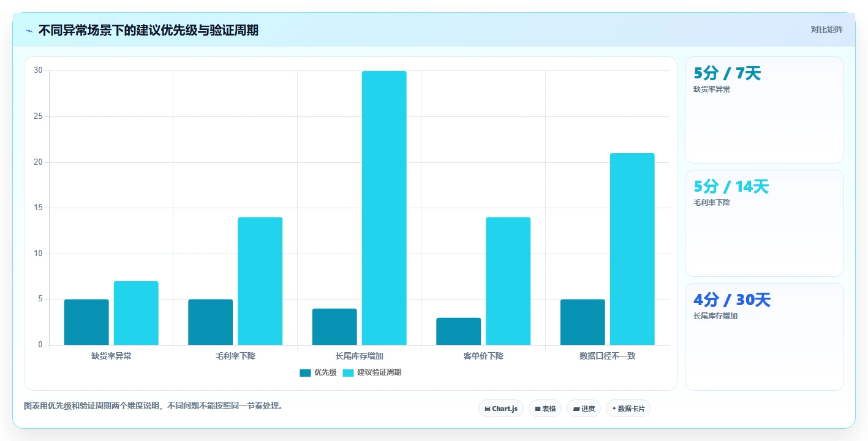The width and height of the screenshot is (868, 441).
Task: Open the 长尾库存增加 4分 / 30天 card
Action: (764, 337)
